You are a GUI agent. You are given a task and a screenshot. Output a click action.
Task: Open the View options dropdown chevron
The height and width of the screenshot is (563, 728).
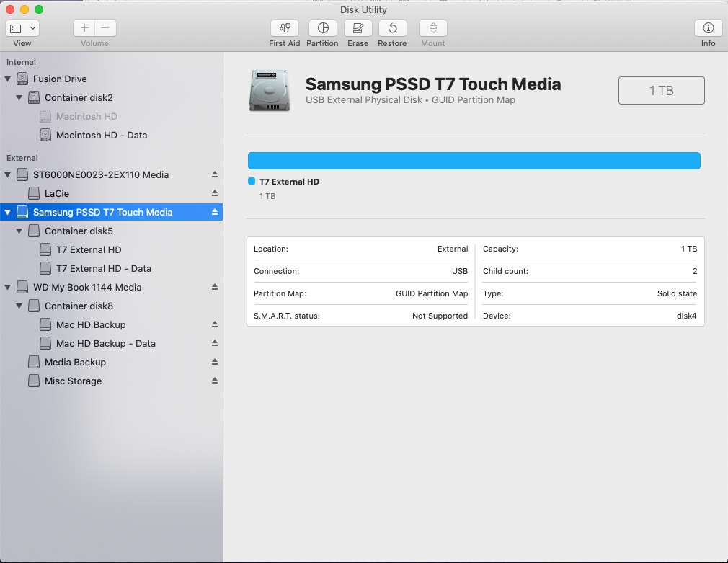tap(33, 28)
